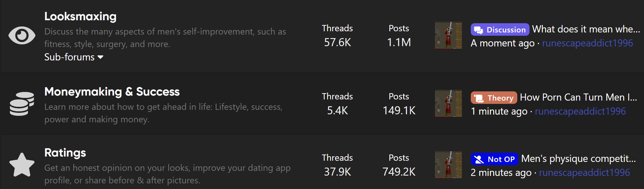
Task: Click the crossed-out user icon in Not OP tag
Action: click(x=479, y=159)
